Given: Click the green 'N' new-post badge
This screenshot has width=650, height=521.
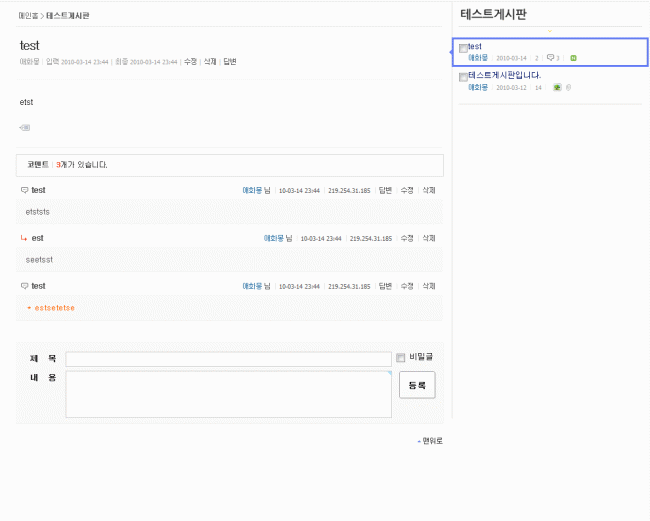Looking at the screenshot, I should pyautogui.click(x=573, y=58).
